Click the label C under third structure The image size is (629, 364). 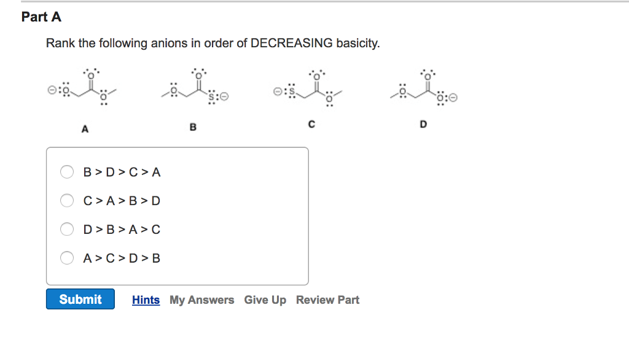coord(311,123)
